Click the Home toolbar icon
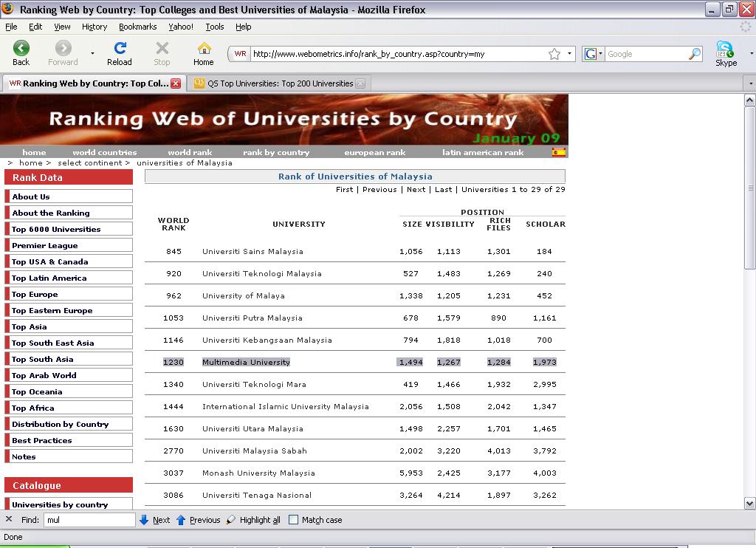This screenshot has height=548, width=756. point(204,48)
